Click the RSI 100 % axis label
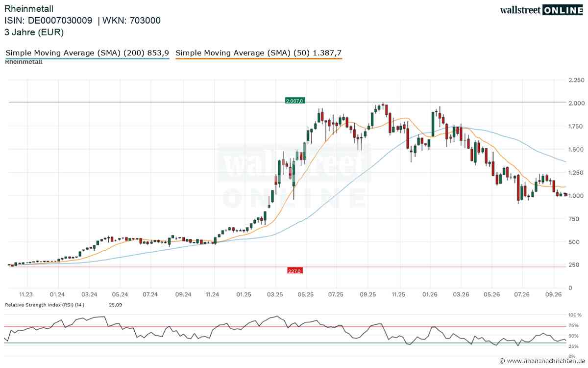 [574, 315]
